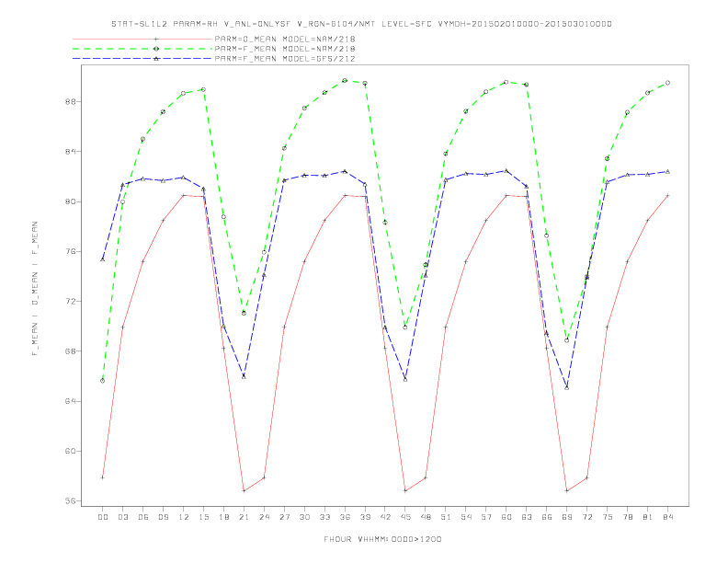Click green circle data point at hour 36
The width and height of the screenshot is (728, 563).
click(345, 80)
